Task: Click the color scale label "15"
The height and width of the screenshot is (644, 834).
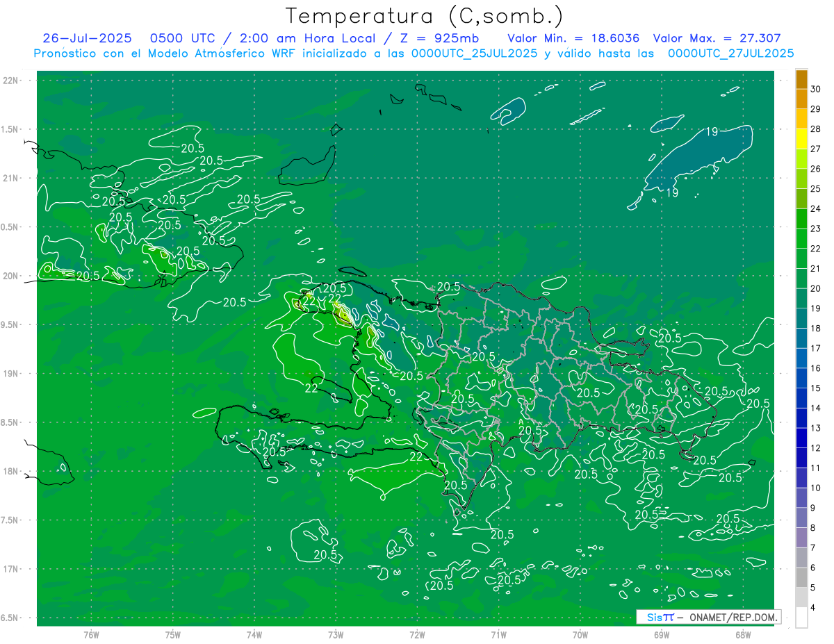Action: tap(816, 388)
